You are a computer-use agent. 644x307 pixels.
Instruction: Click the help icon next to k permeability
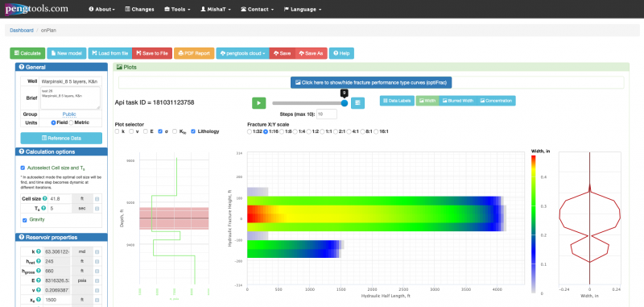[39, 251]
